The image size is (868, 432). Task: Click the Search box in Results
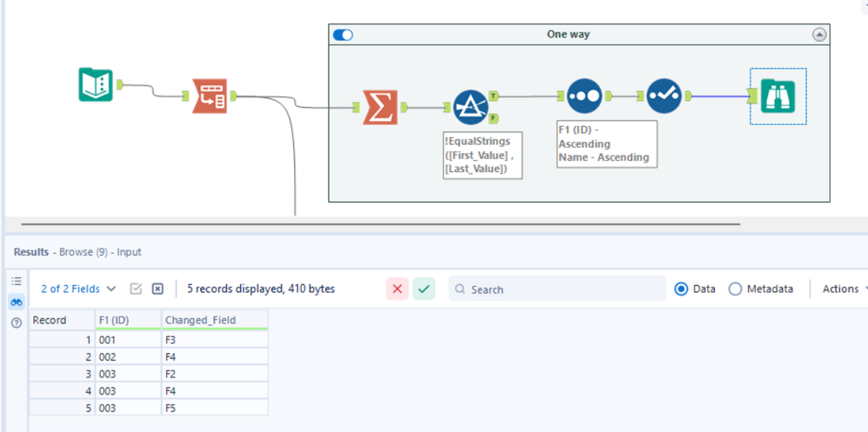click(557, 289)
